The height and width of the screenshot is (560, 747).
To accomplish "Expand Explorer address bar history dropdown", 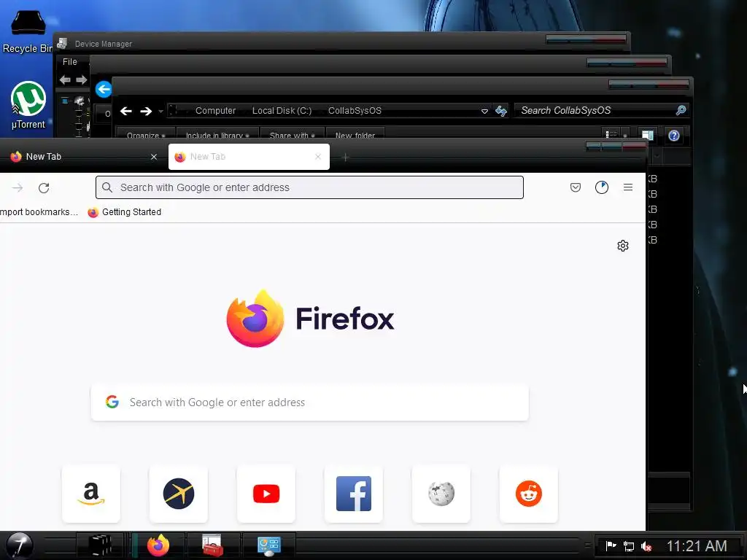I will tap(484, 111).
